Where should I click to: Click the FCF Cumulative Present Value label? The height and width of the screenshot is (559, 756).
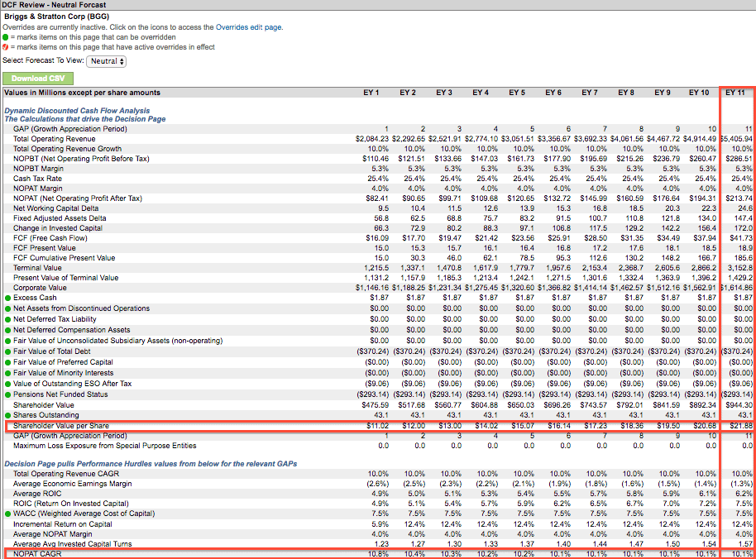point(65,258)
